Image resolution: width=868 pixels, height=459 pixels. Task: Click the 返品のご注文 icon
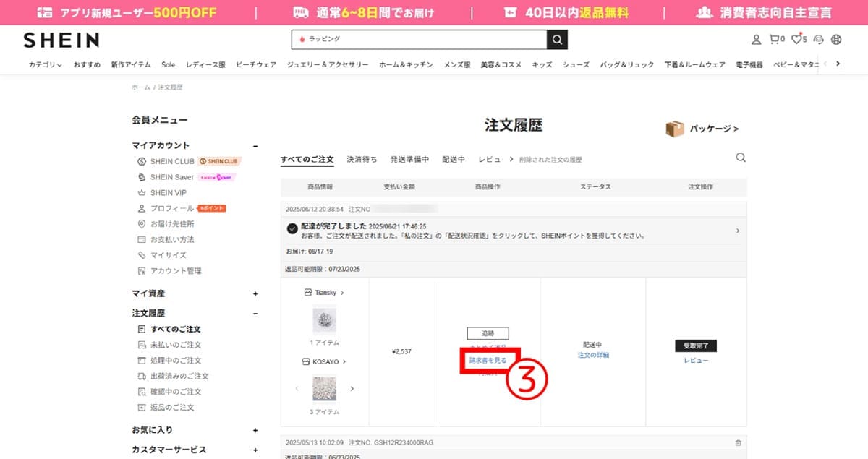click(x=143, y=408)
